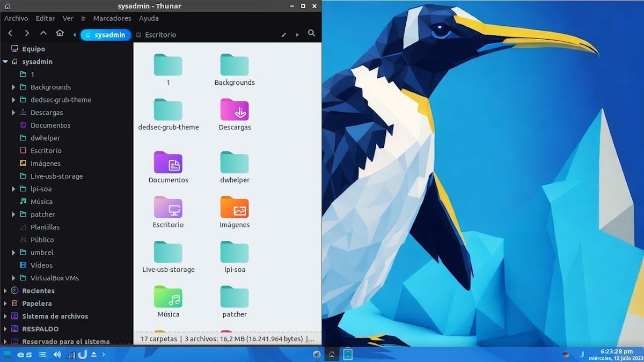Screen dimensions: 644x362
Task: Select Videos in the side pane tree
Action: (41, 265)
